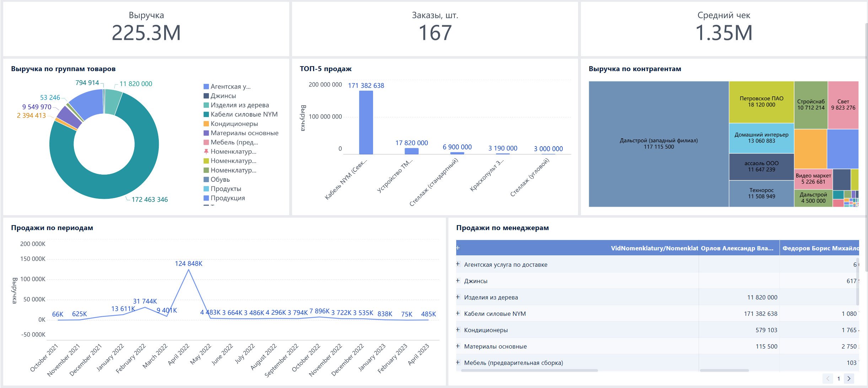Select page 1 in table pagination

pyautogui.click(x=839, y=378)
